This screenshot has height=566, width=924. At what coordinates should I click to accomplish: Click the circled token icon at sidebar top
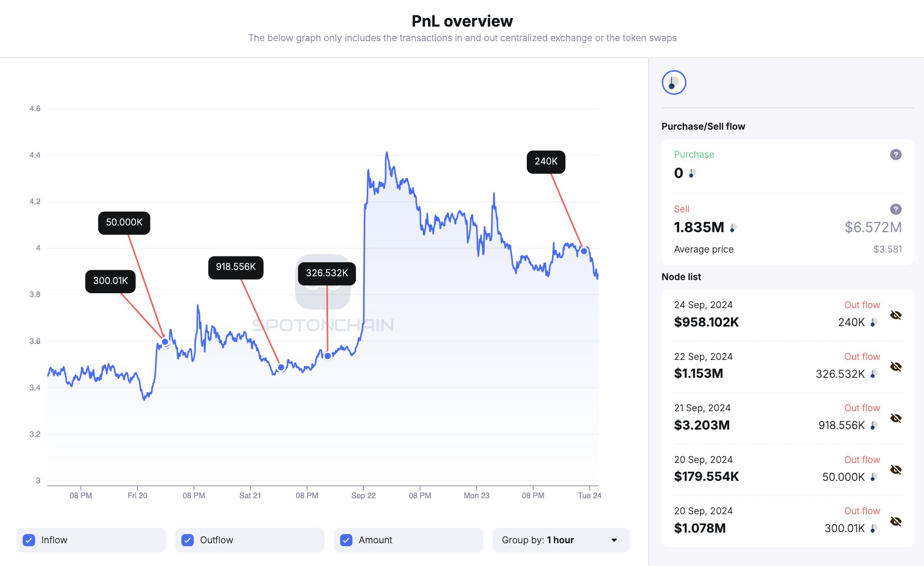[675, 82]
